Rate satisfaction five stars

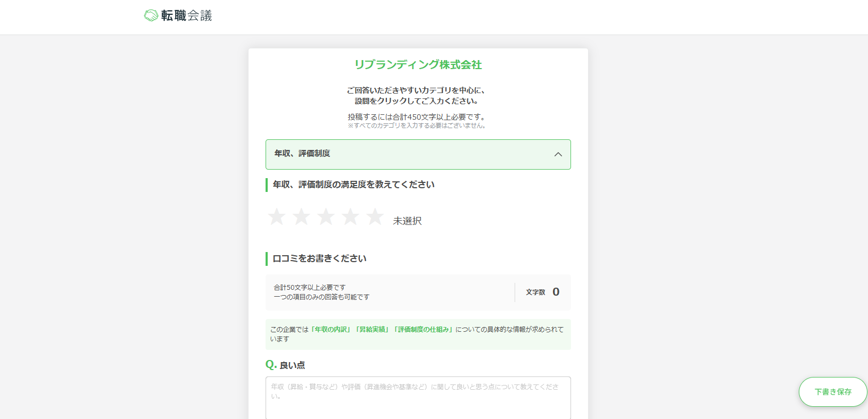click(375, 217)
